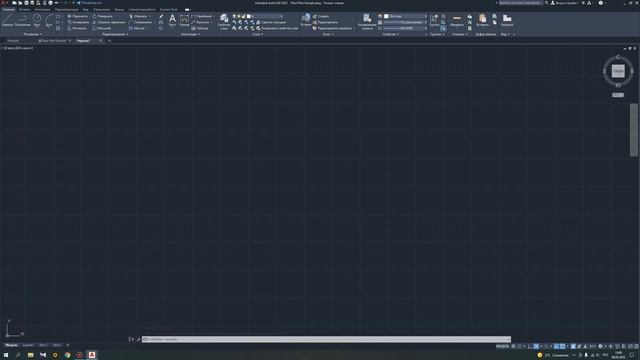Select the Текст annotation tool
This screenshot has height=360, width=640.
click(172, 20)
